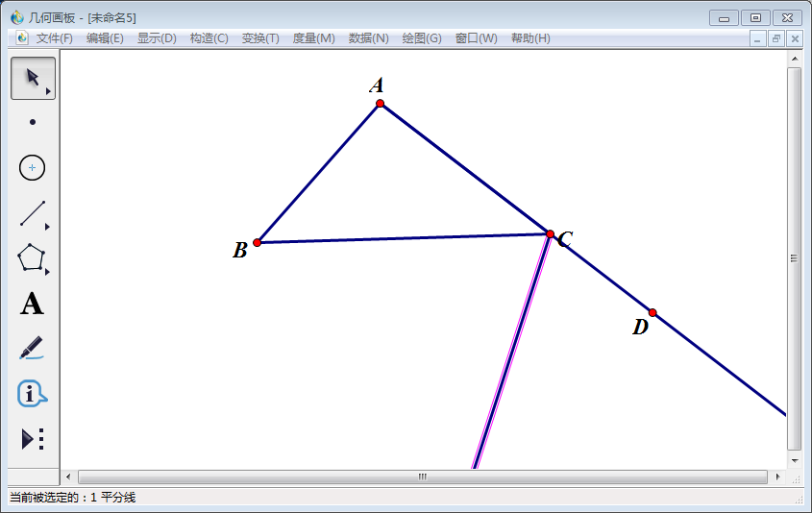This screenshot has width=812, height=513.
Task: Expand Straightedge tool flyout triangle
Action: click(47, 227)
